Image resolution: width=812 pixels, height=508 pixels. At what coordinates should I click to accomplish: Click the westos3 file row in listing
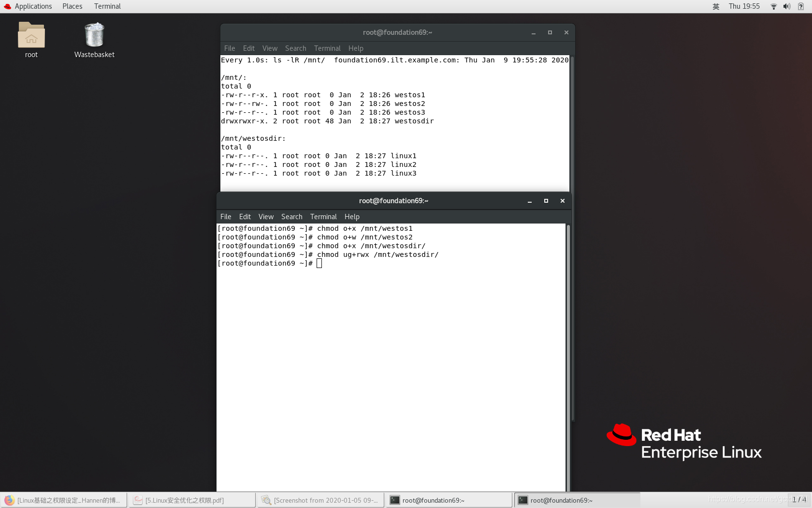pos(323,112)
